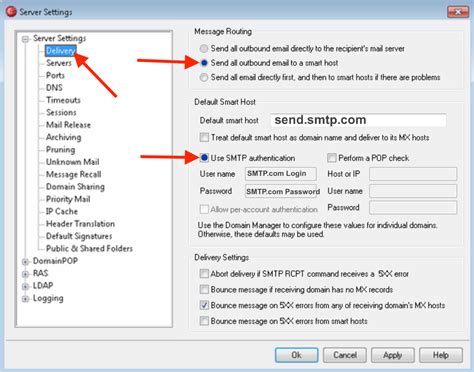
Task: Expand the Logging tree node
Action: (x=25, y=299)
